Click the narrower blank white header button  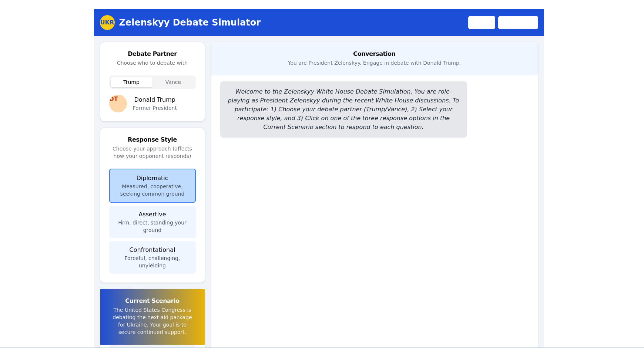pos(482,23)
